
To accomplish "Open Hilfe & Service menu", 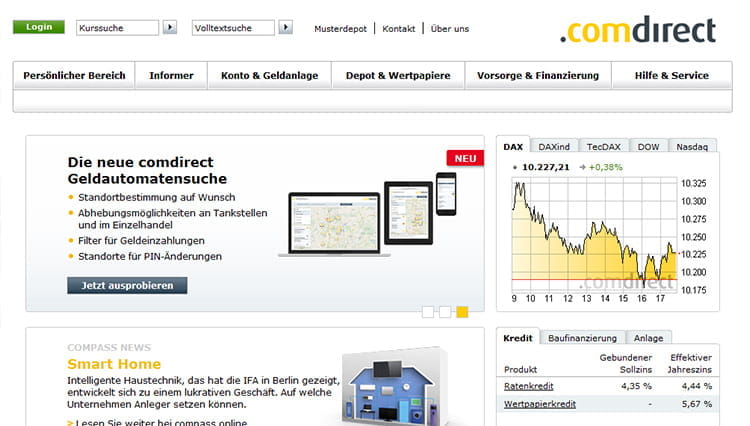I will pyautogui.click(x=672, y=76).
